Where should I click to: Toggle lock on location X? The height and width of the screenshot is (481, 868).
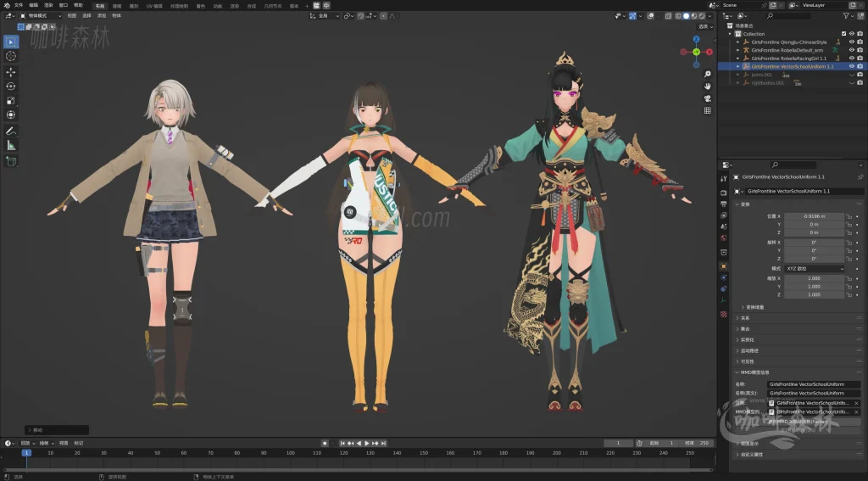pos(849,216)
